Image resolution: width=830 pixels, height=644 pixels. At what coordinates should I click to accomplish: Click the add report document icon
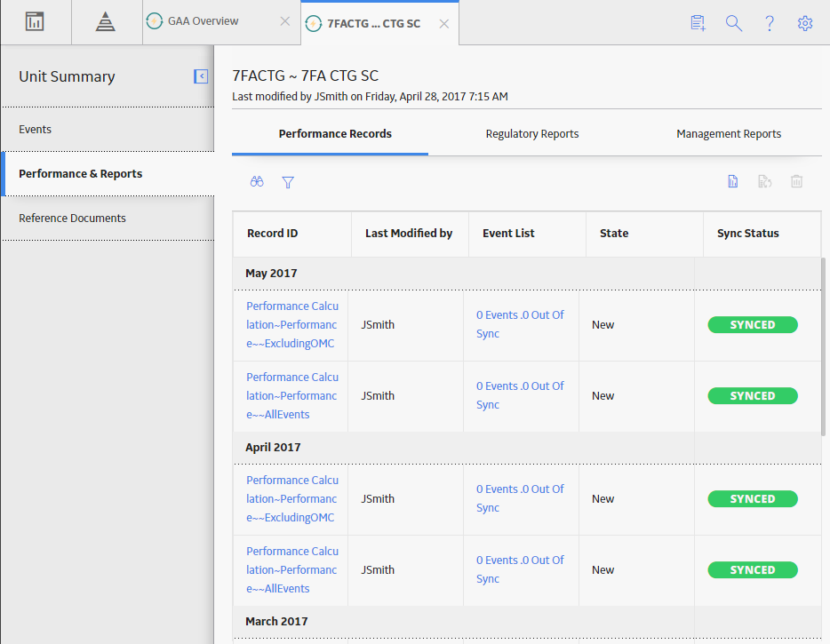coord(732,181)
